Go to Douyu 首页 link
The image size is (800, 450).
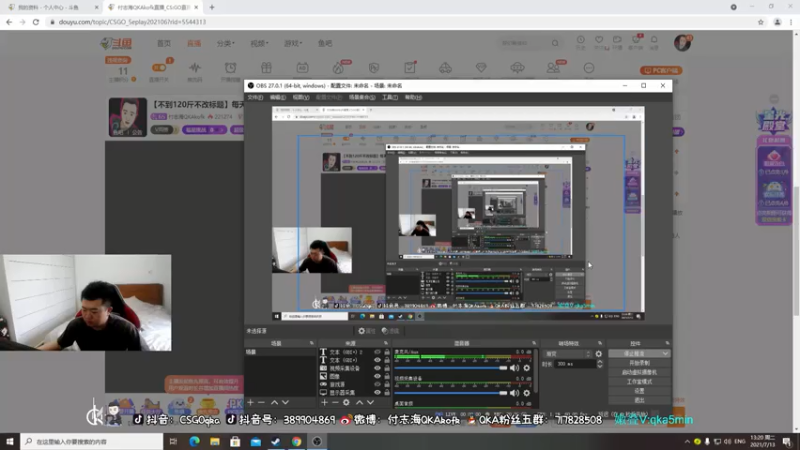coord(164,43)
